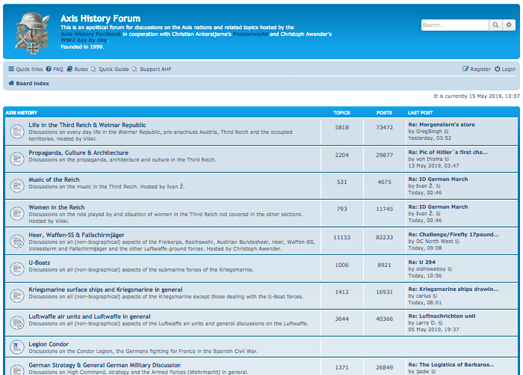Click into the Search input field
This screenshot has height=375, width=523.
[x=455, y=25]
